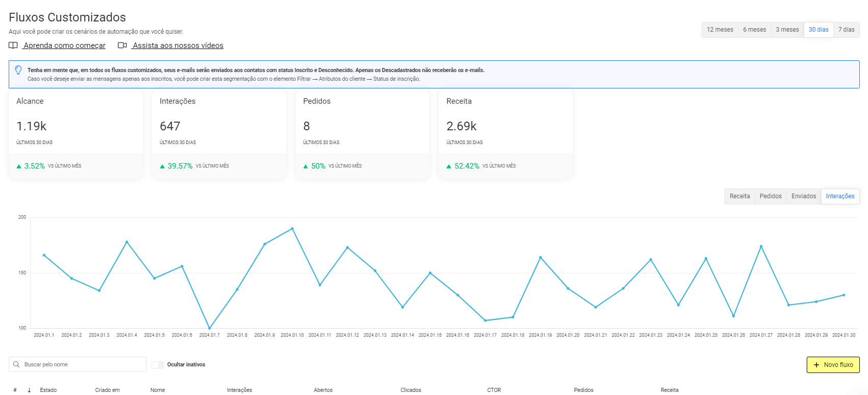Click the Receita value 2.69k
Image resolution: width=868 pixels, height=395 pixels.
[462, 126]
